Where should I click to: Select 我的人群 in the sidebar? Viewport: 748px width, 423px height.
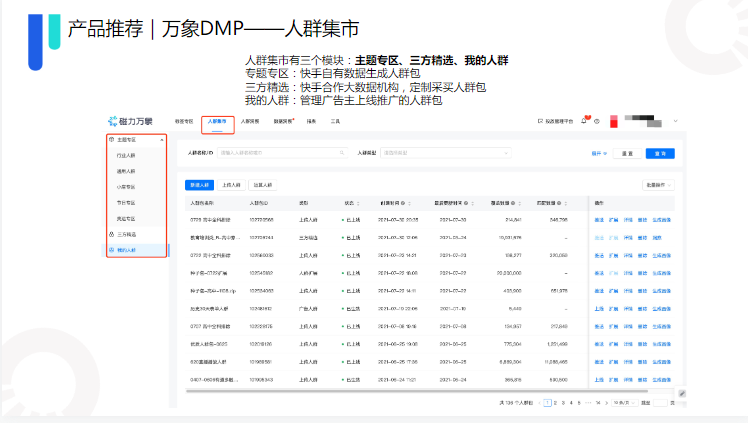click(127, 250)
